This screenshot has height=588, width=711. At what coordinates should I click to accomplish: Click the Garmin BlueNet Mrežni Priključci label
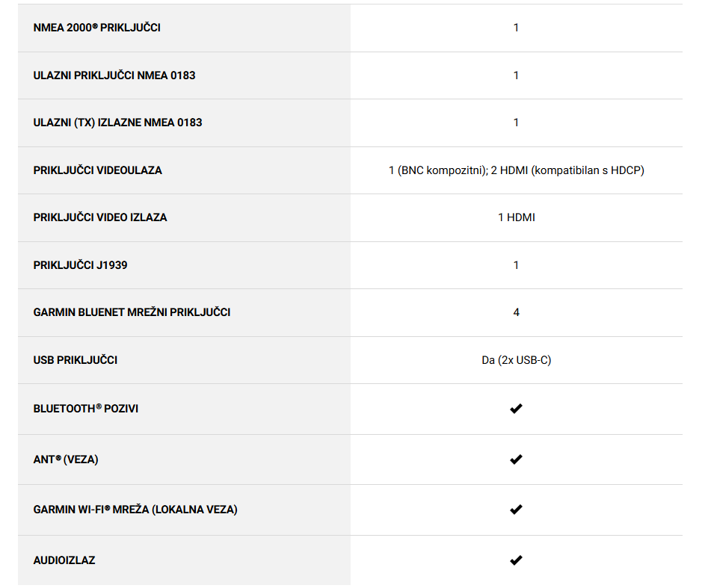[132, 312]
